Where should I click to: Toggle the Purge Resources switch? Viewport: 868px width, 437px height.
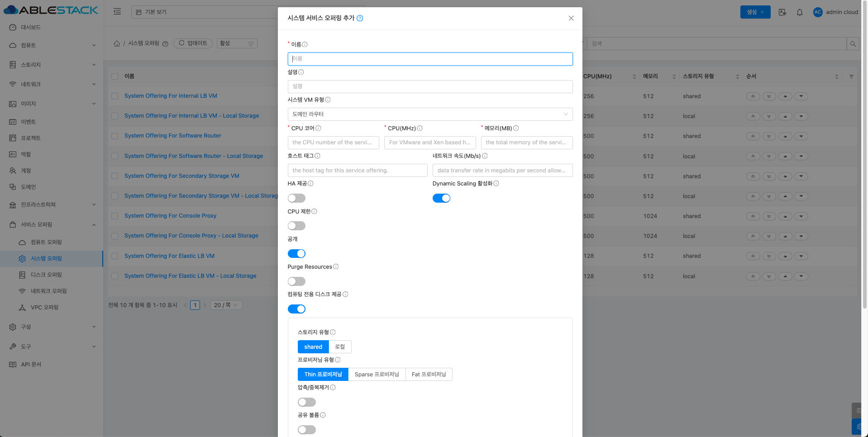pos(296,281)
